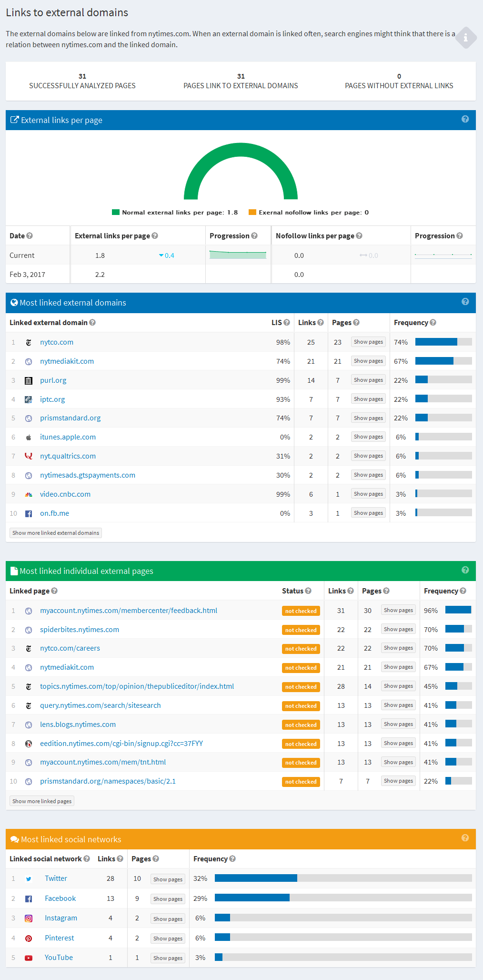The image size is (483, 980).
Task: Show pages for prismstandard.org/namespaces/basic/2.1 row
Action: coord(398,781)
